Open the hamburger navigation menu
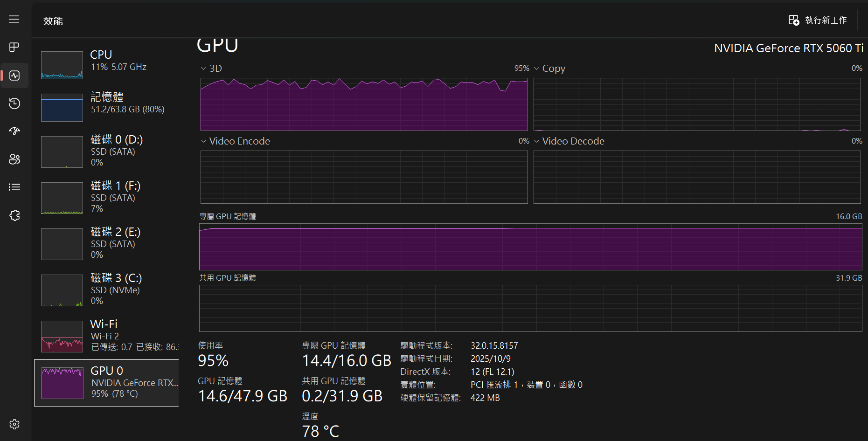Screen dimensions: 868x441 coord(14,19)
